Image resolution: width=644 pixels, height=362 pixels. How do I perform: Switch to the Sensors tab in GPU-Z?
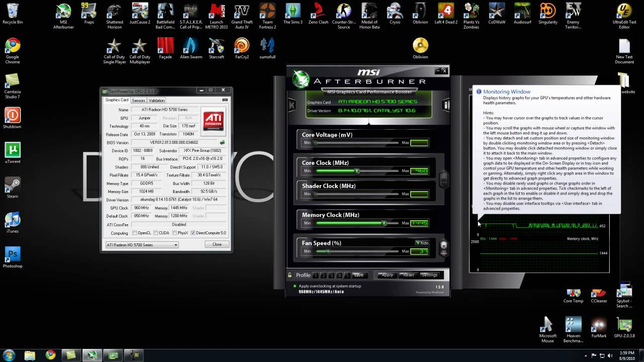[138, 101]
